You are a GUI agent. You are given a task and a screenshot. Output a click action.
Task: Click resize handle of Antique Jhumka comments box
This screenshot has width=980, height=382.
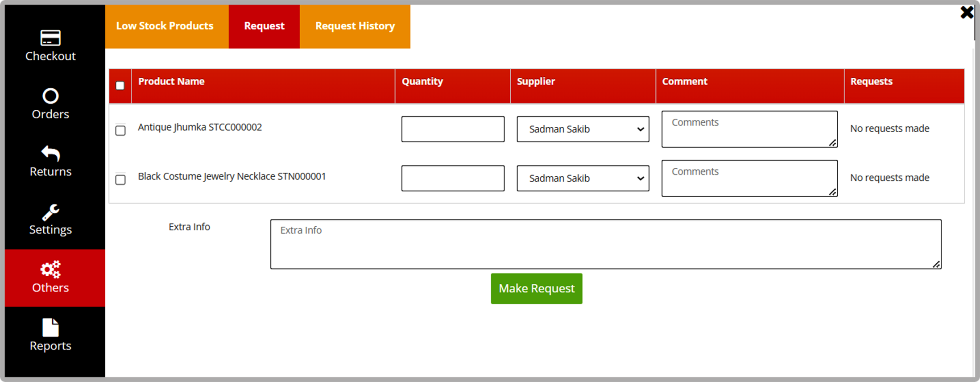(x=832, y=143)
